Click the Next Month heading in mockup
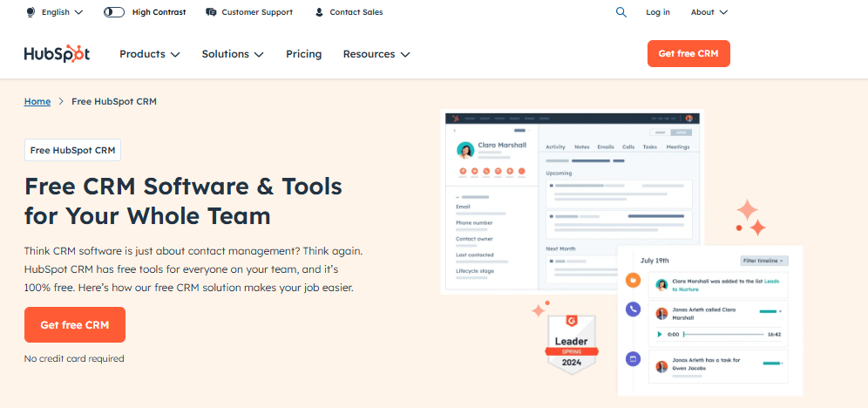 [x=560, y=249]
